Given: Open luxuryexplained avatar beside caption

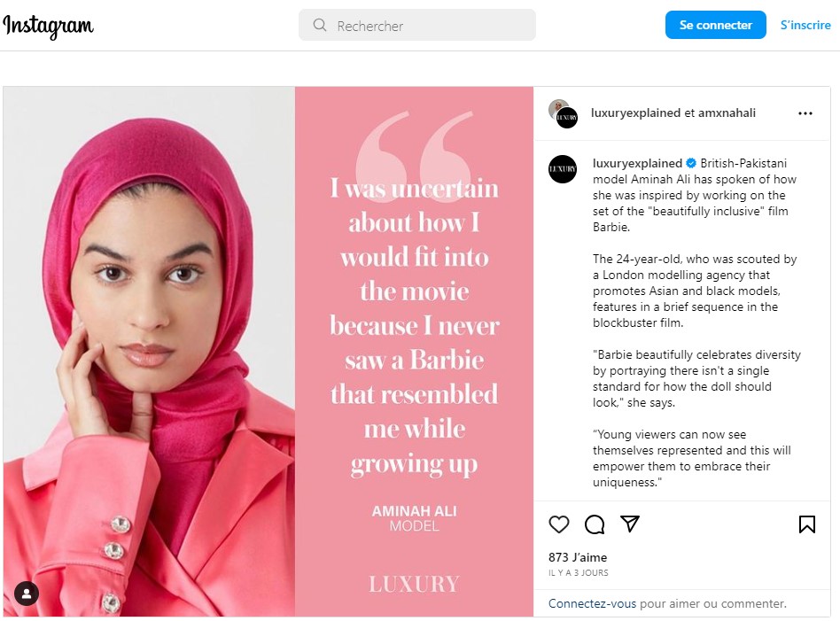Looking at the screenshot, I should coord(563,169).
